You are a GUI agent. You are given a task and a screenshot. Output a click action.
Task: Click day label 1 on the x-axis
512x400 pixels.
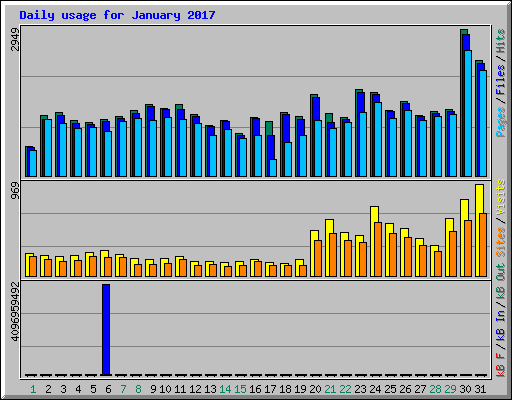[x=33, y=389]
